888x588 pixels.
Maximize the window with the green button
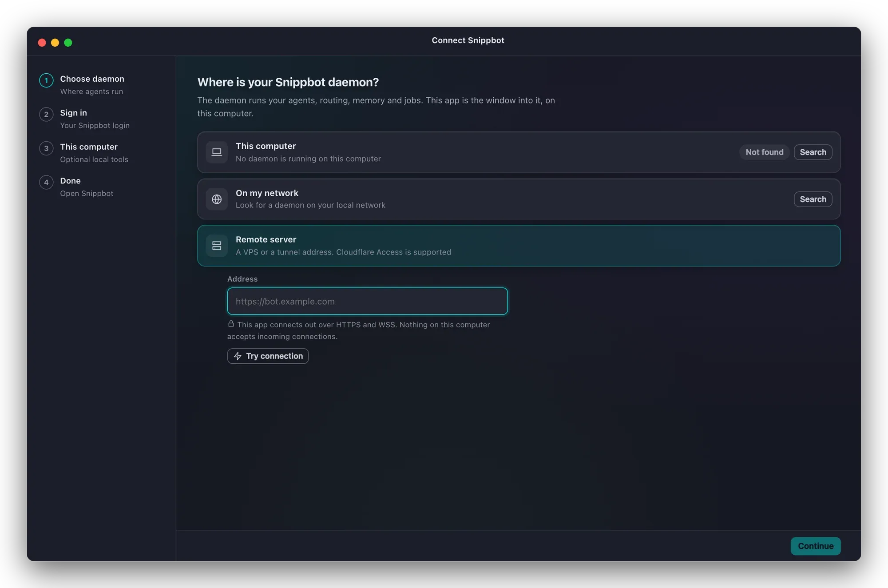coord(68,43)
